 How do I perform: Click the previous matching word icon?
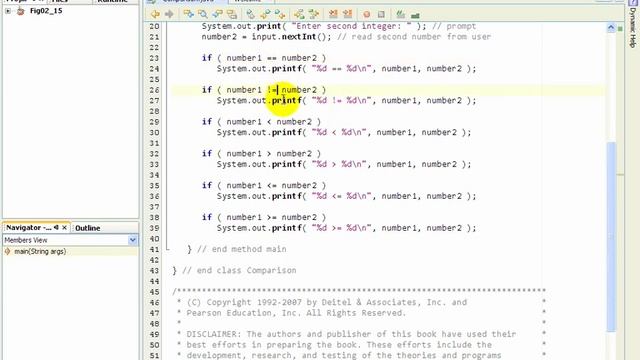point(299,14)
